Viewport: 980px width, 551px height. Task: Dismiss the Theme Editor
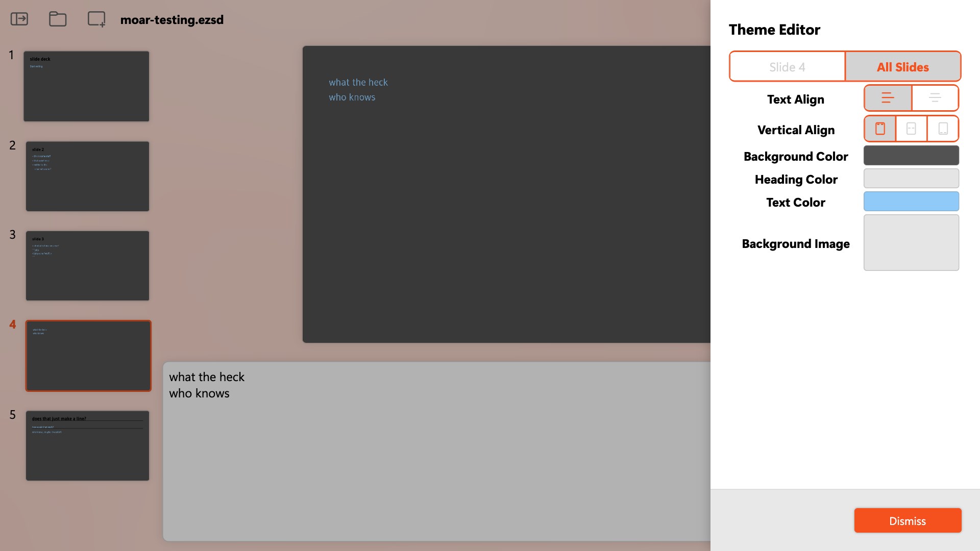click(908, 520)
